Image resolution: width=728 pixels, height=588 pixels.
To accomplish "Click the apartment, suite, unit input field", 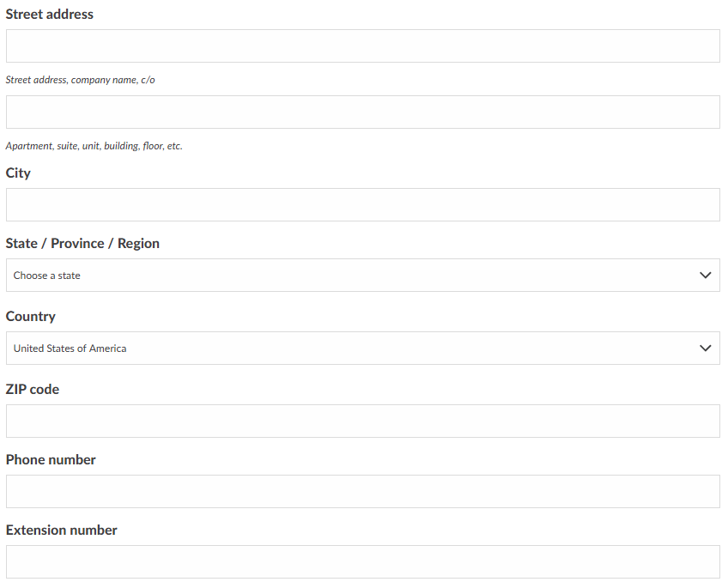I will click(x=362, y=112).
